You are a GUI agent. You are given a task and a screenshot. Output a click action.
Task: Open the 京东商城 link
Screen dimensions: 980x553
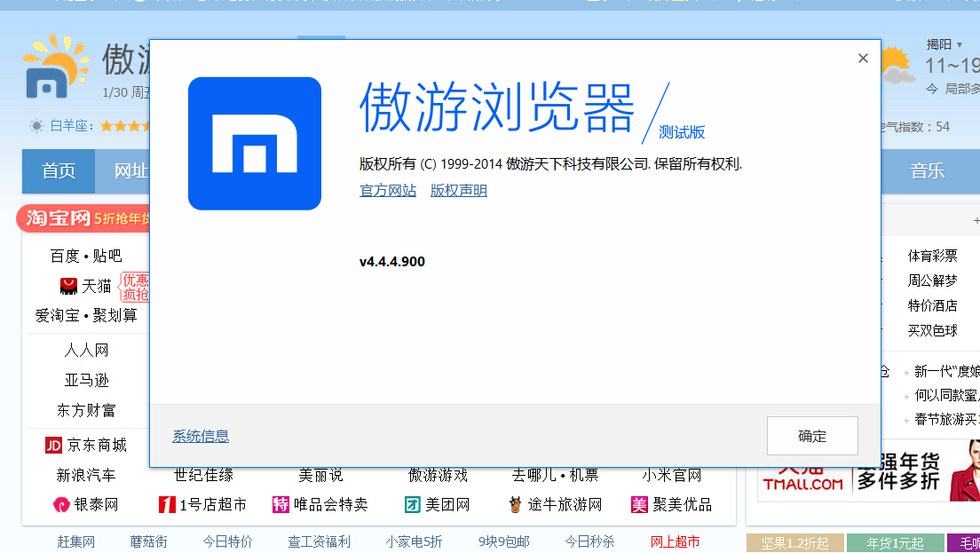[x=97, y=445]
